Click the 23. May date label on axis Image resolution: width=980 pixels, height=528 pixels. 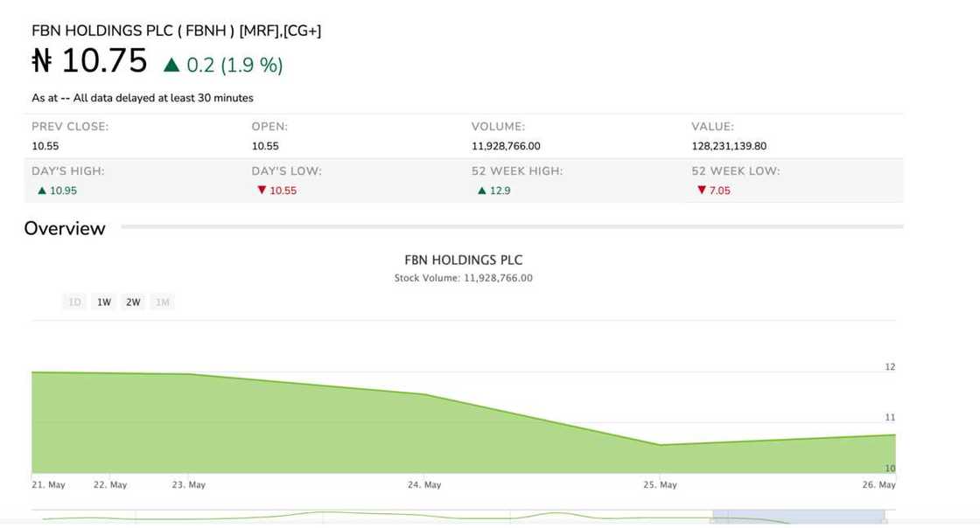(188, 484)
